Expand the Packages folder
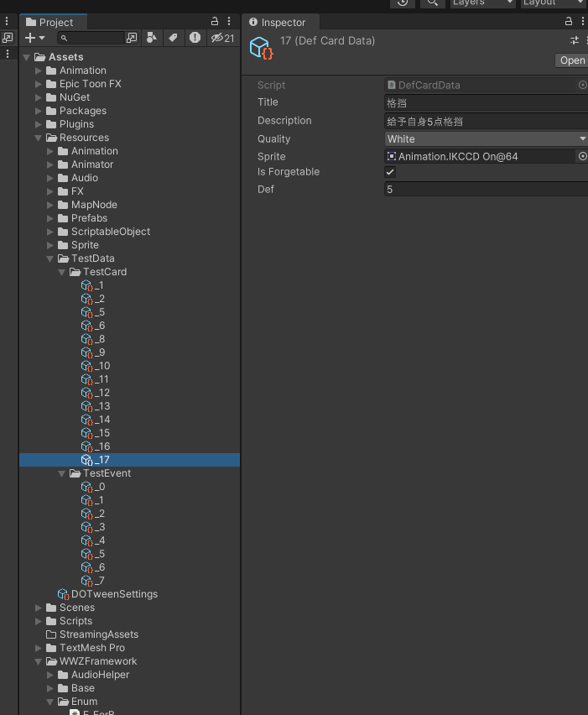 pos(39,111)
